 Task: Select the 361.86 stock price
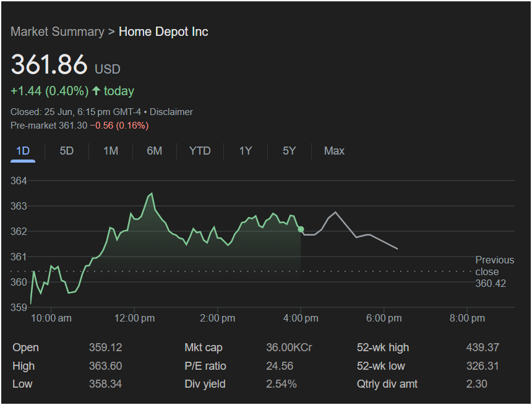49,64
